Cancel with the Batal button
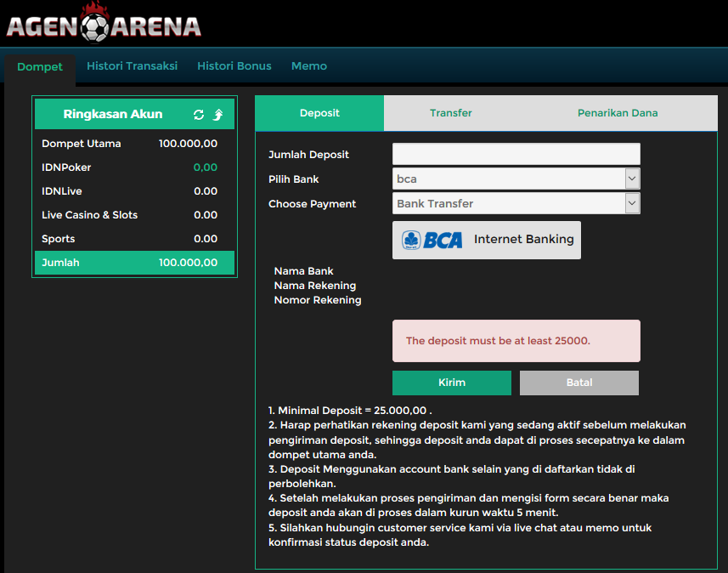The width and height of the screenshot is (728, 573). pyautogui.click(x=579, y=383)
